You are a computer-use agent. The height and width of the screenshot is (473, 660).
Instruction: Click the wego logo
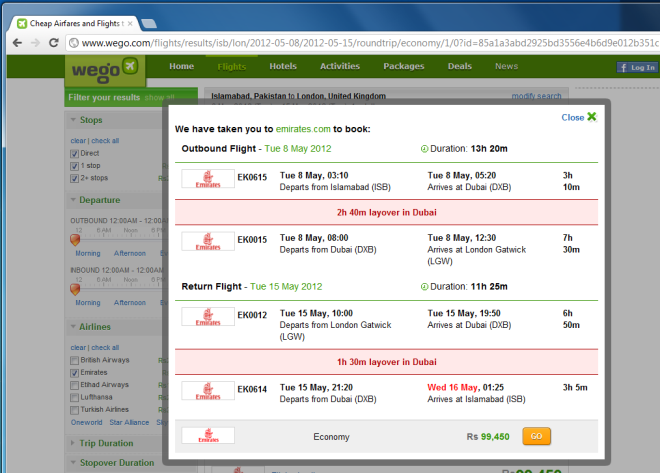coord(105,71)
